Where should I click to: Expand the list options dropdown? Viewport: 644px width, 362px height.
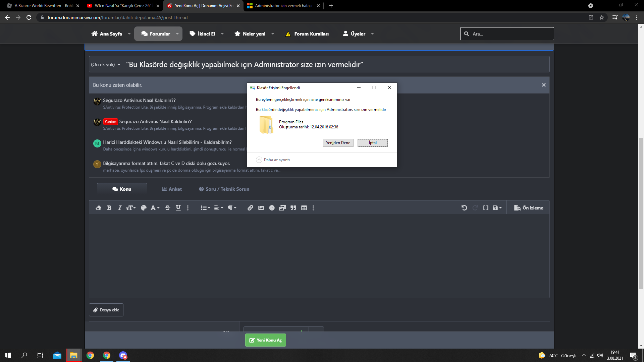pyautogui.click(x=205, y=208)
